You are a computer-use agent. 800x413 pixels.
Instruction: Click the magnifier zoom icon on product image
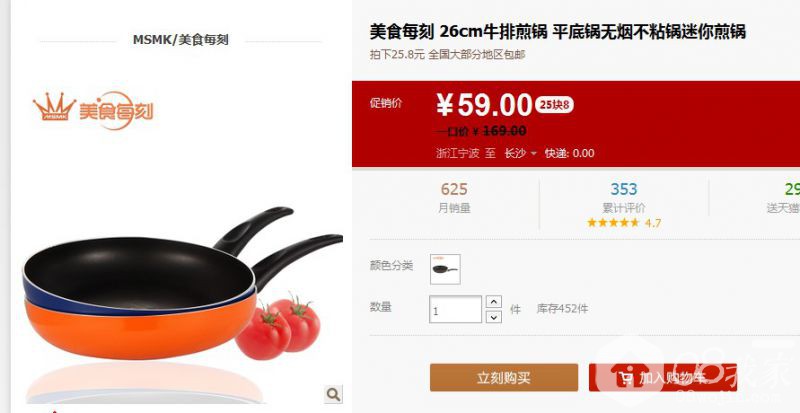point(333,394)
